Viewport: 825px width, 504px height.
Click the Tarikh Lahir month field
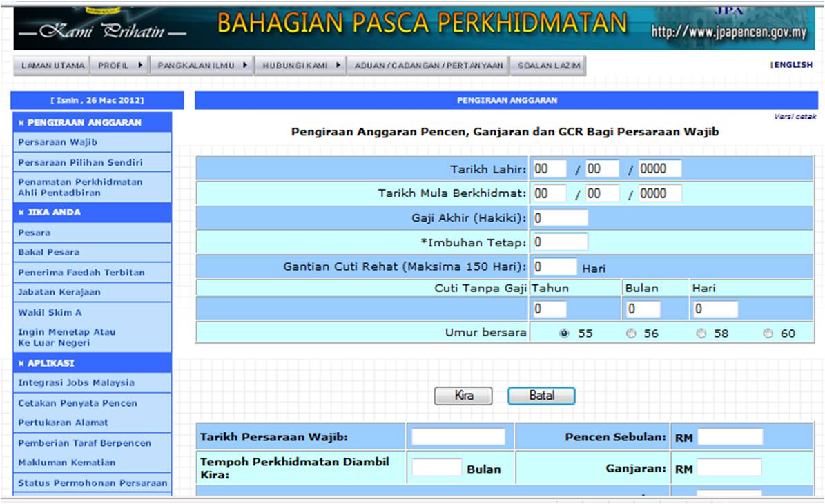(x=603, y=169)
